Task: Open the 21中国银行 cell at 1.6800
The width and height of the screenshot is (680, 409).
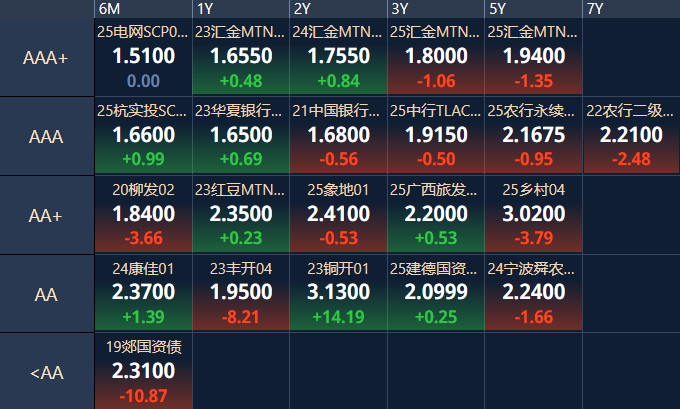Action: coord(339,136)
